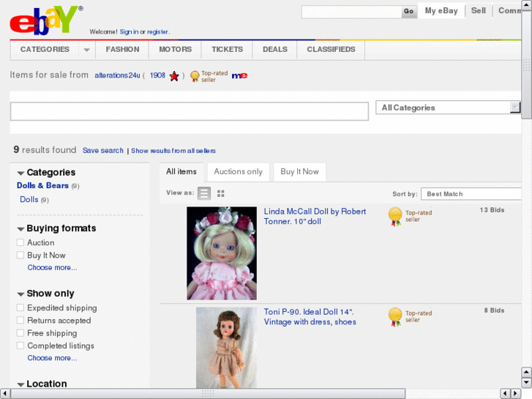Collapse the Show only section
The image size is (532, 399).
(x=20, y=294)
